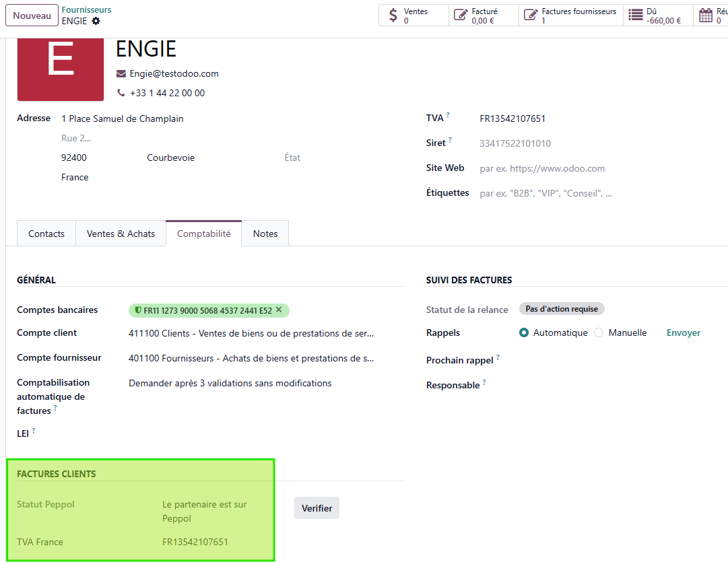Image resolution: width=728 pixels, height=562 pixels.
Task: Open Ventes stat button
Action: (413, 15)
